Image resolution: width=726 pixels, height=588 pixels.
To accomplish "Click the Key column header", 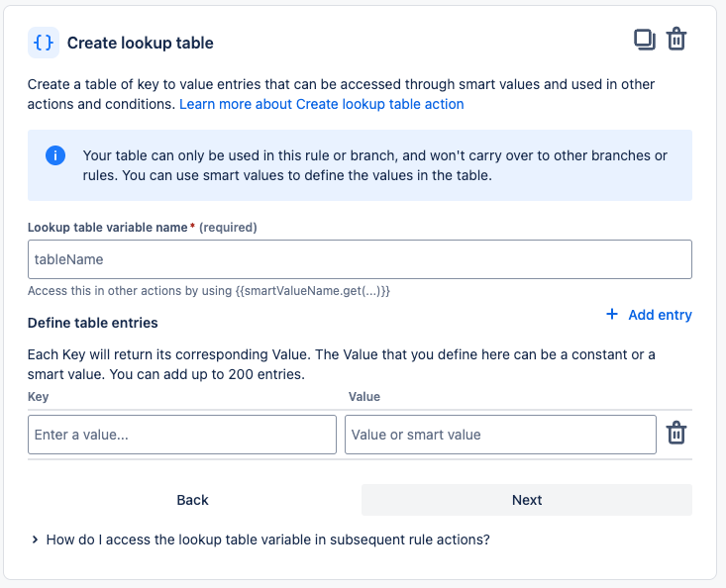I will (x=39, y=397).
